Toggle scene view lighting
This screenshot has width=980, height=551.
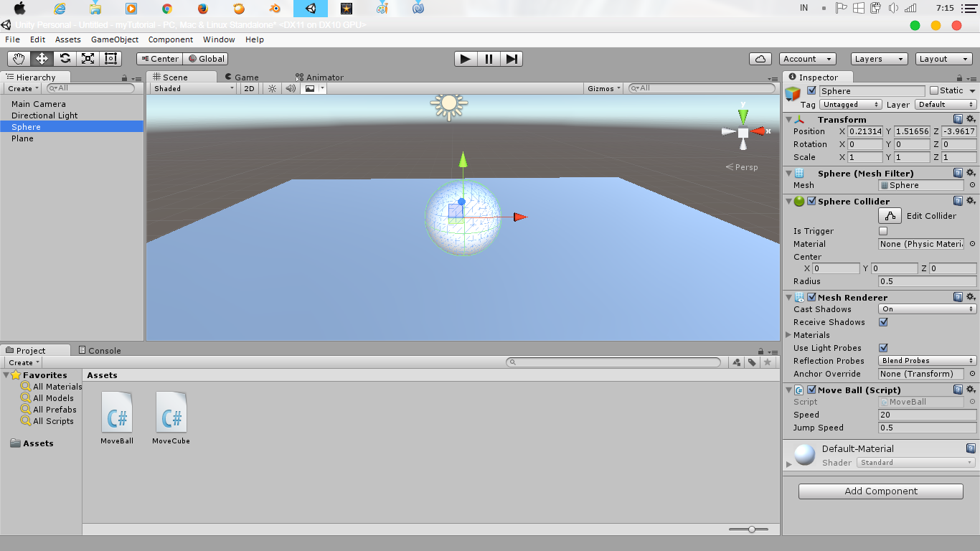click(x=270, y=88)
